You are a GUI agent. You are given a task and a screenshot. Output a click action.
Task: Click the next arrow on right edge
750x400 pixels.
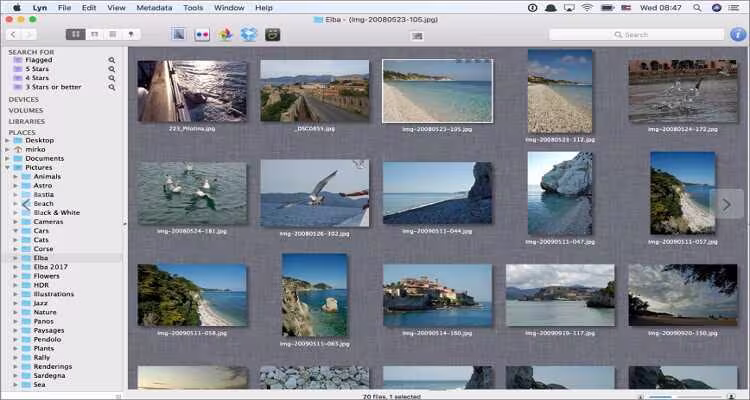[x=727, y=203]
